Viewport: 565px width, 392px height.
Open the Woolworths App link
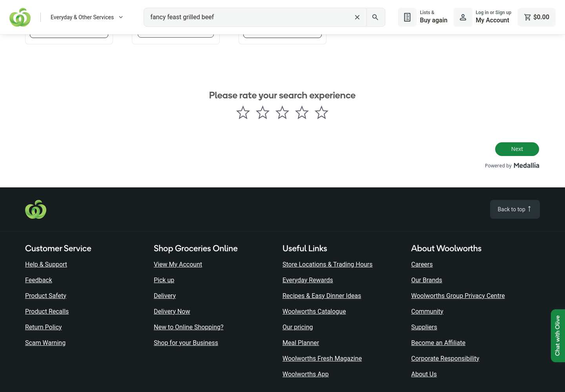coord(306,374)
